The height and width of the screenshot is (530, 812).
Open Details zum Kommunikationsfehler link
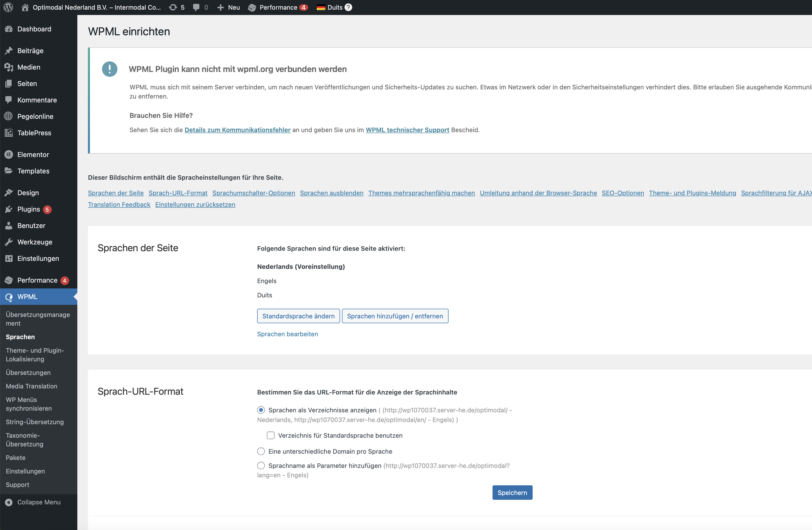[x=238, y=129]
